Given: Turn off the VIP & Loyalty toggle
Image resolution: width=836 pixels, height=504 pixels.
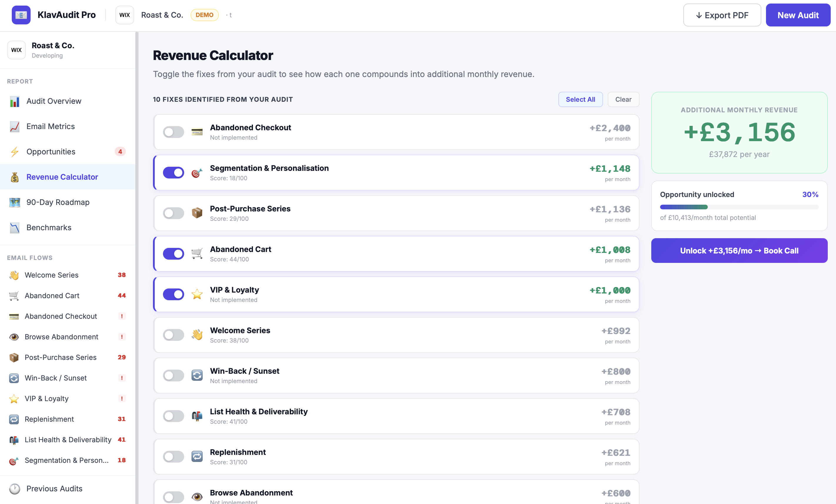Looking at the screenshot, I should tap(173, 294).
